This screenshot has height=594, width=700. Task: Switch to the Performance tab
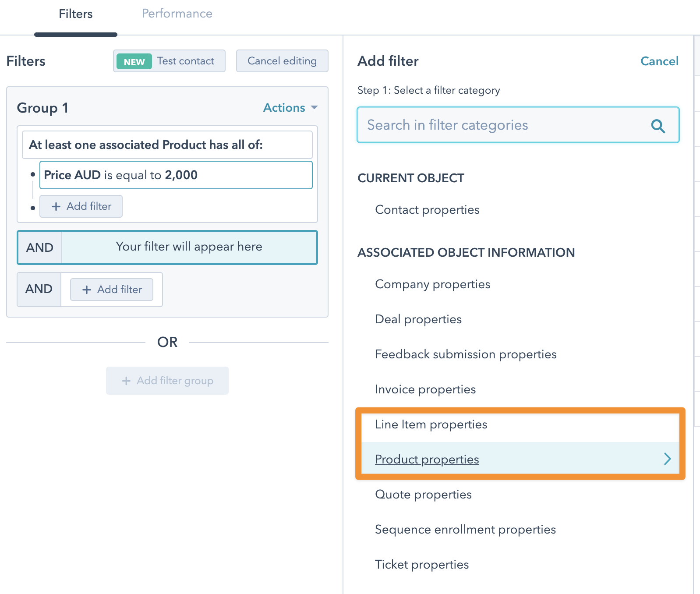(x=177, y=14)
